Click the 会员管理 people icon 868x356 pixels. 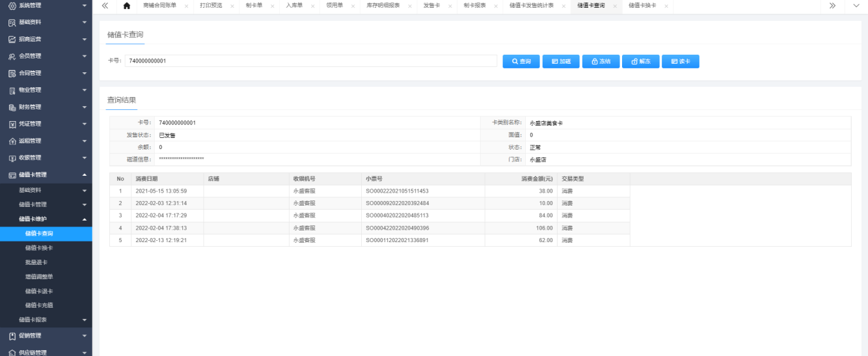pyautogui.click(x=12, y=56)
